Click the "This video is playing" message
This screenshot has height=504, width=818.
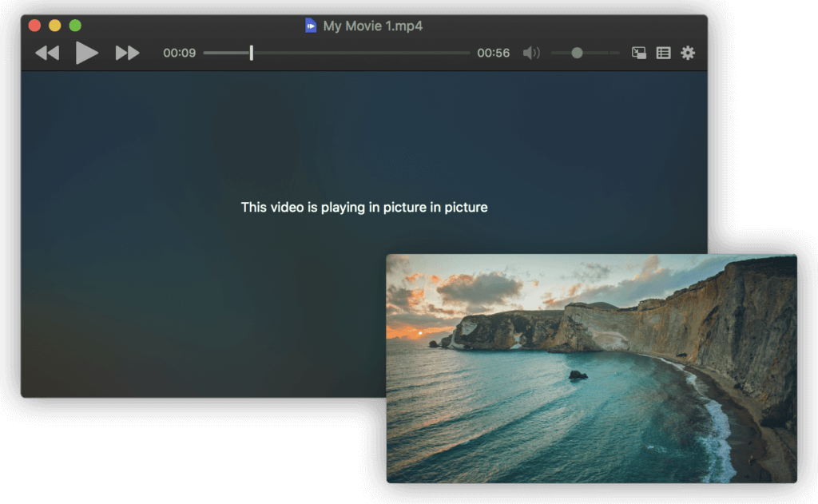coord(363,207)
